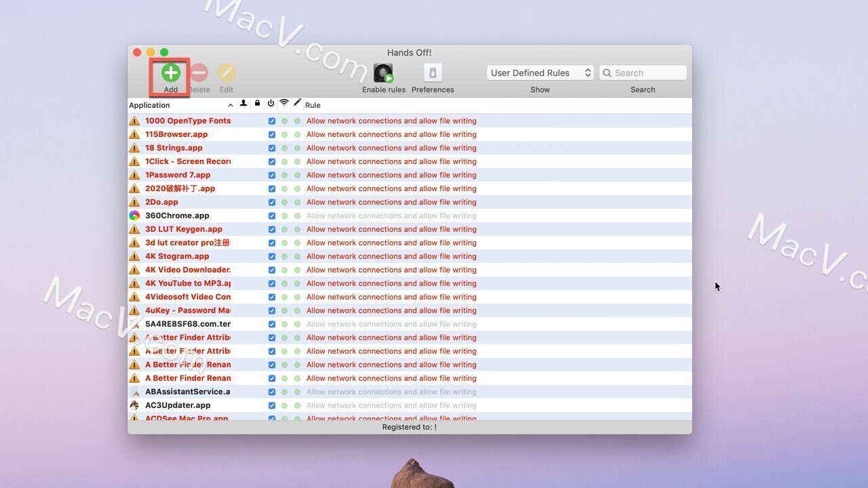868x488 pixels.
Task: Click the lock icon column header
Action: tap(258, 104)
